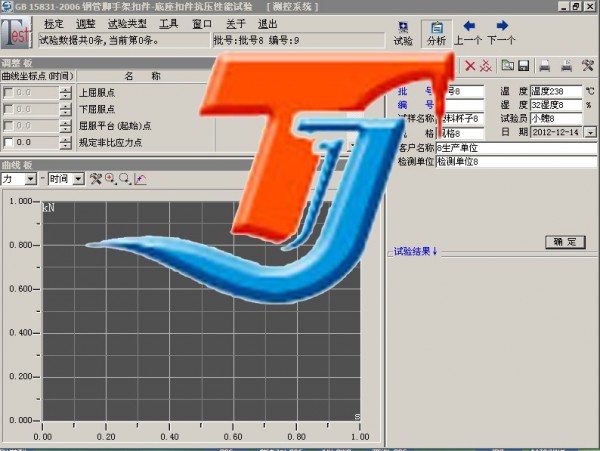Image resolution: width=600 pixels, height=451 pixels.
Task: Open the 工具 menu
Action: pyautogui.click(x=169, y=24)
